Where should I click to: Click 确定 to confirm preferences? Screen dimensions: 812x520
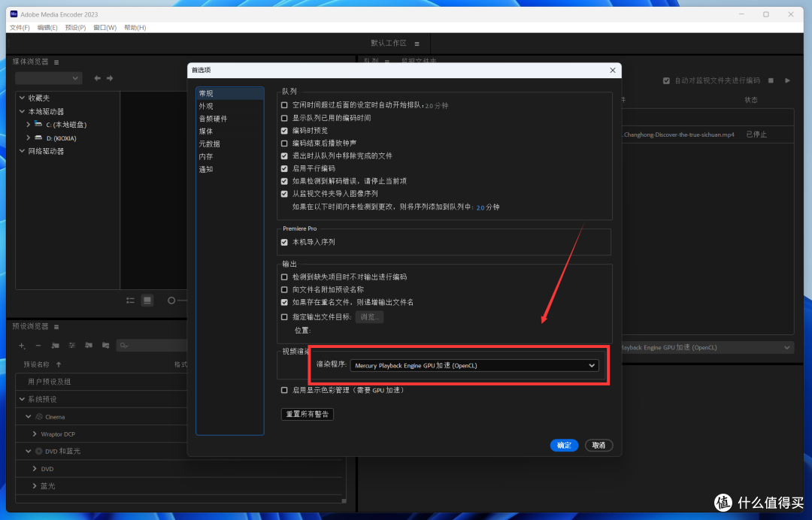coord(564,445)
